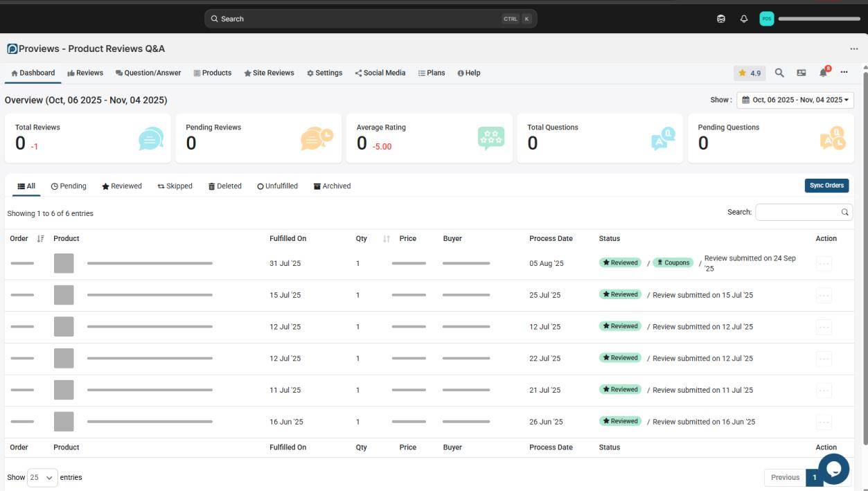Viewport: 868px width, 491px height.
Task: Open the live chat bubble widget
Action: [833, 469]
